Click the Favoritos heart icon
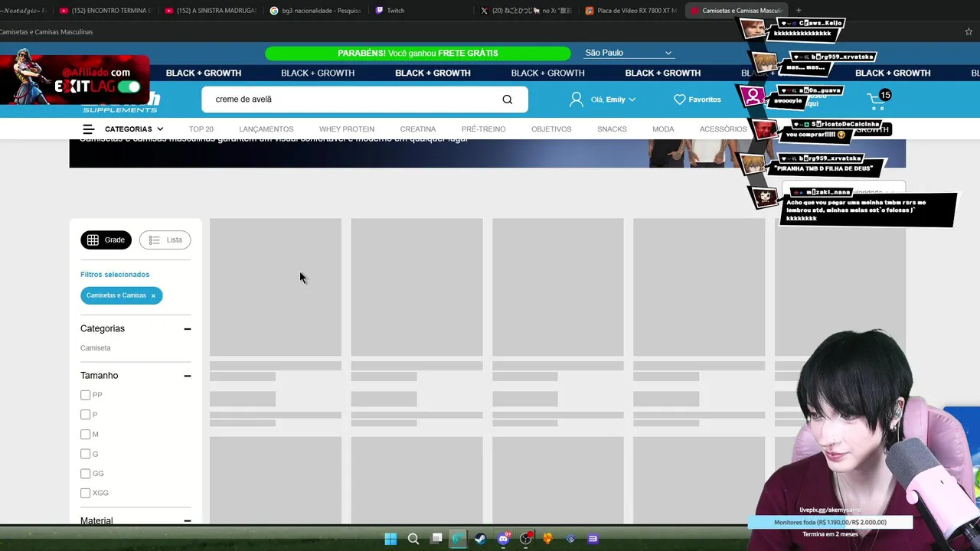 [679, 99]
